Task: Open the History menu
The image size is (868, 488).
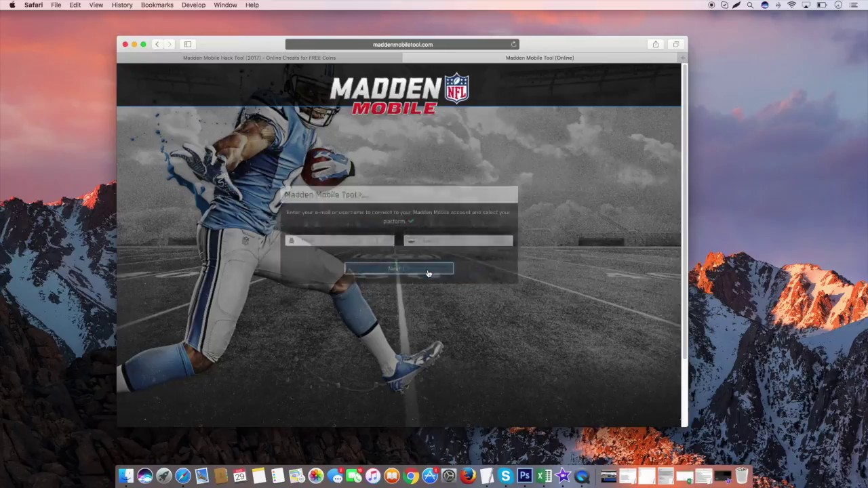Action: [x=122, y=5]
